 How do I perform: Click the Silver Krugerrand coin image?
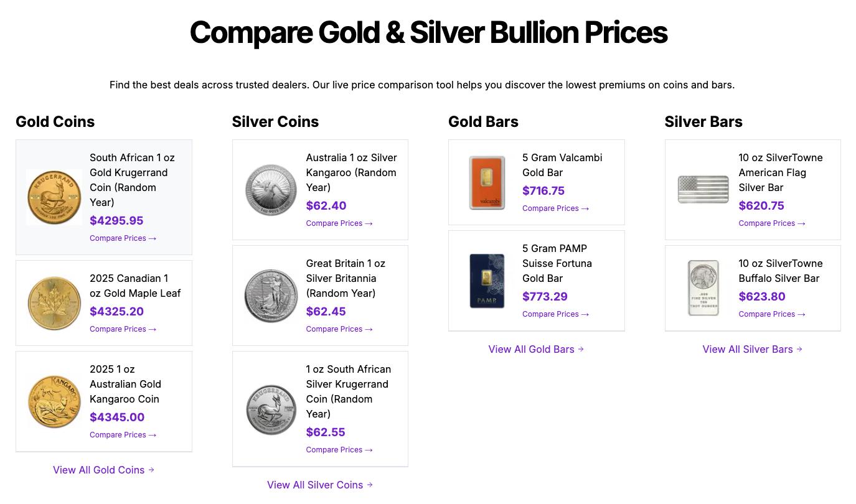[x=271, y=409]
